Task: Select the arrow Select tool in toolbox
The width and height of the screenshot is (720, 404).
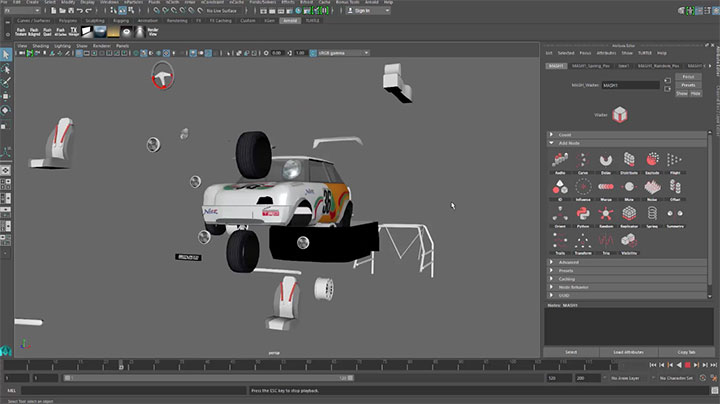Action: (x=6, y=55)
